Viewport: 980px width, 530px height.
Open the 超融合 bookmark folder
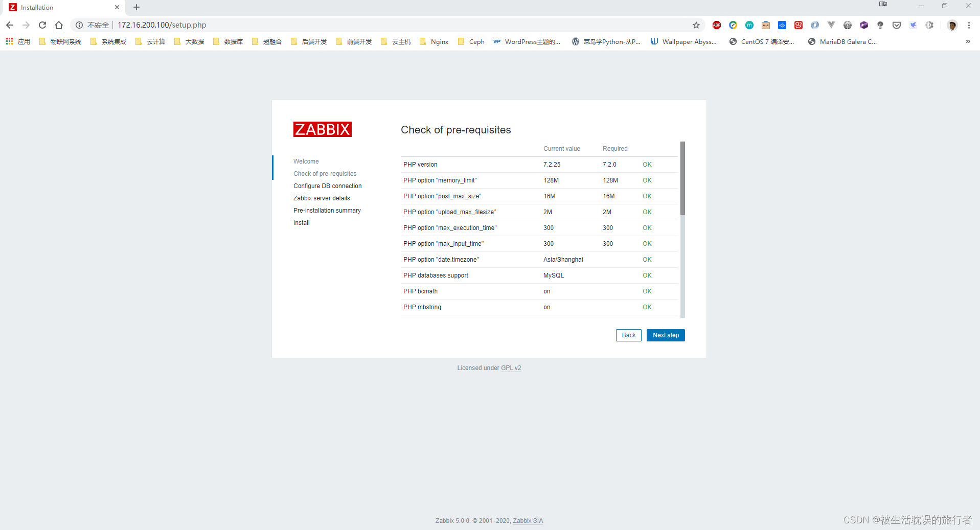pos(267,41)
